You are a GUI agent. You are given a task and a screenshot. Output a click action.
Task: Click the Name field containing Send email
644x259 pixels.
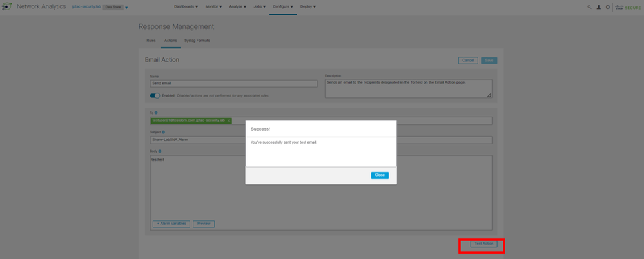click(234, 83)
